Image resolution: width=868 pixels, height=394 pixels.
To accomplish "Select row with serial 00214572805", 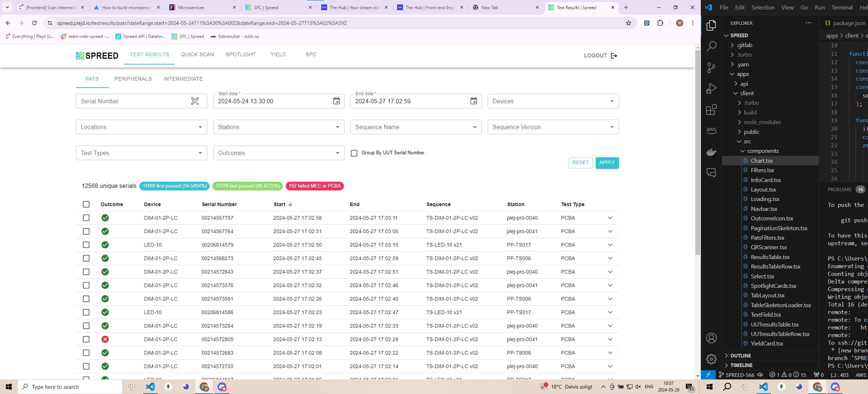I will coord(86,339).
